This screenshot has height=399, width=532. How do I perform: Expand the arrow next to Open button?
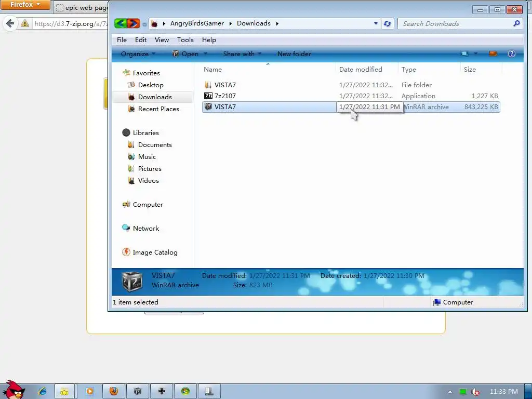pyautogui.click(x=205, y=54)
